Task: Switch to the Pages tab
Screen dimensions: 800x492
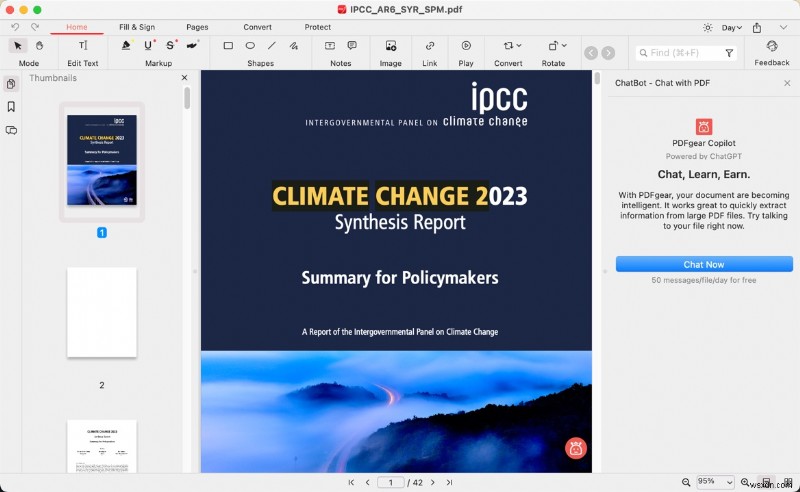Action: [197, 27]
